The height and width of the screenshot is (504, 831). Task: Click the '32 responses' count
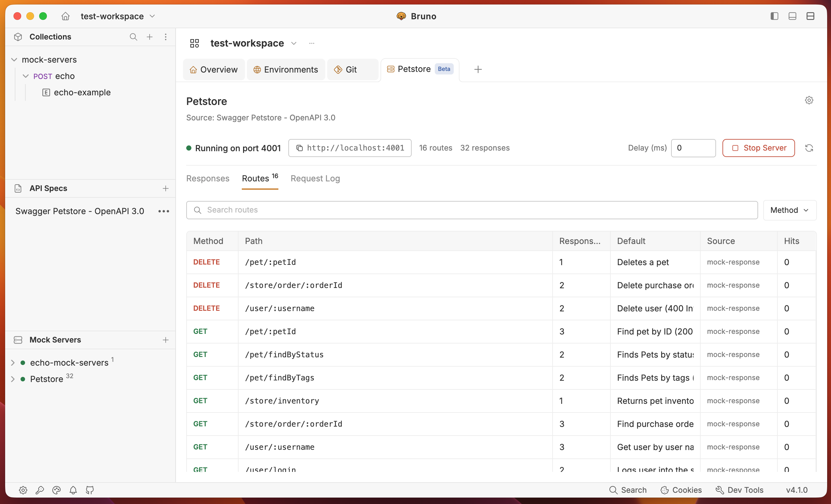(485, 148)
